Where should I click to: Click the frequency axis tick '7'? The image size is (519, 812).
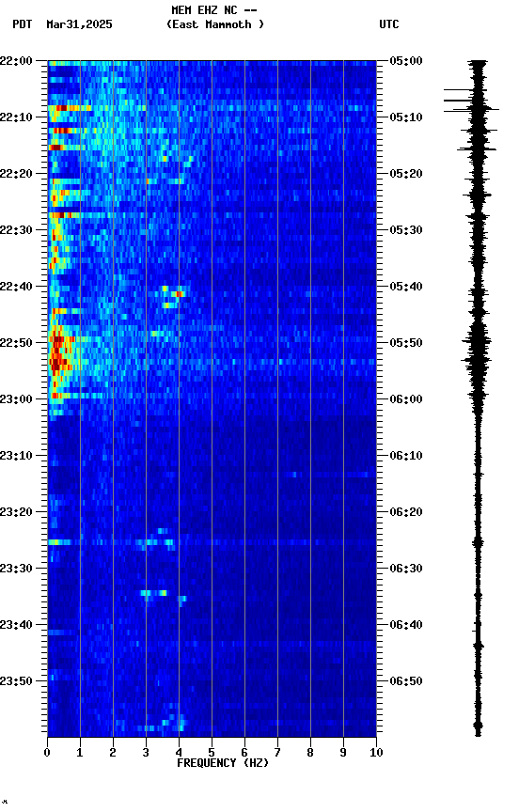click(x=277, y=753)
